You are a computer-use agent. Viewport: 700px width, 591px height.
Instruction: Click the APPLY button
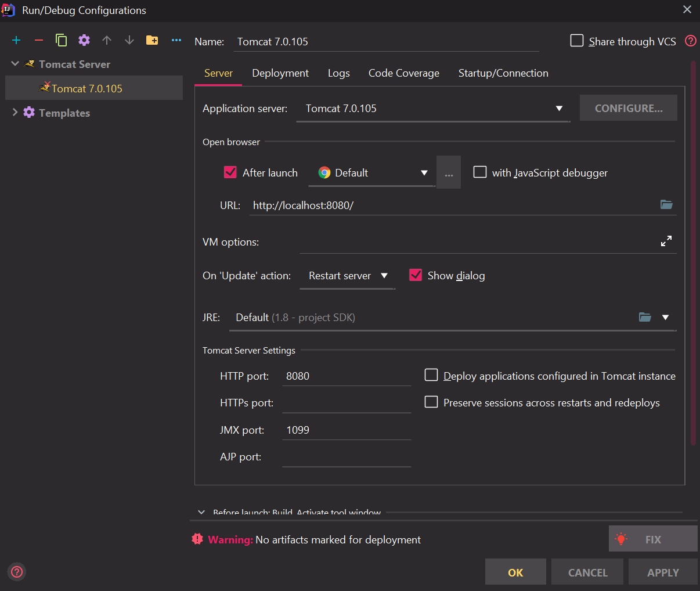tap(663, 572)
